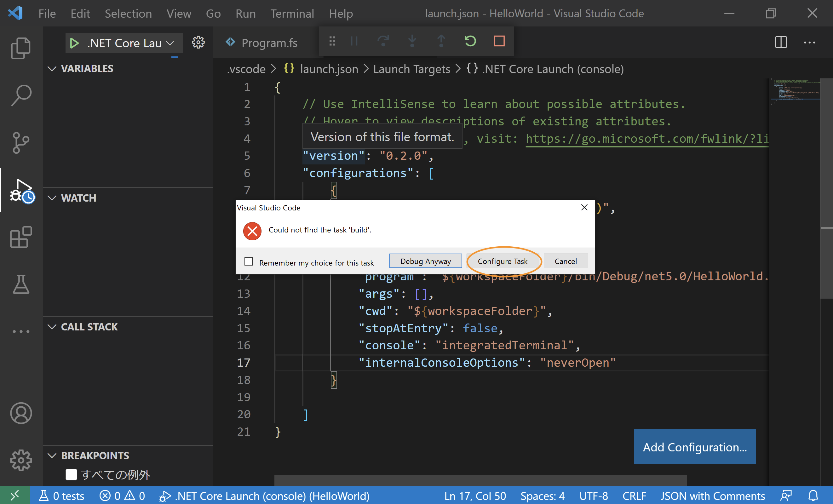Collapse the VARIABLES section
Viewport: 833px width, 504px height.
tap(52, 69)
